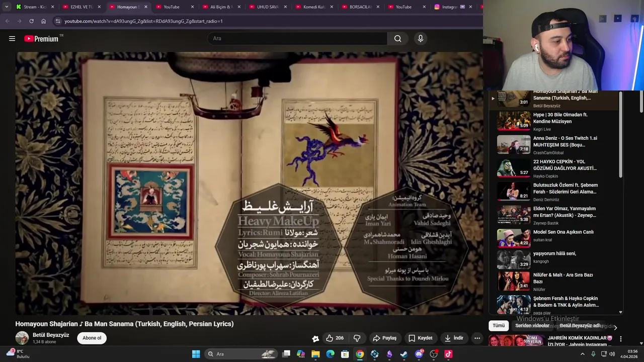The width and height of the screenshot is (644, 362).
Task: Open the browser home button
Action: pos(43,21)
